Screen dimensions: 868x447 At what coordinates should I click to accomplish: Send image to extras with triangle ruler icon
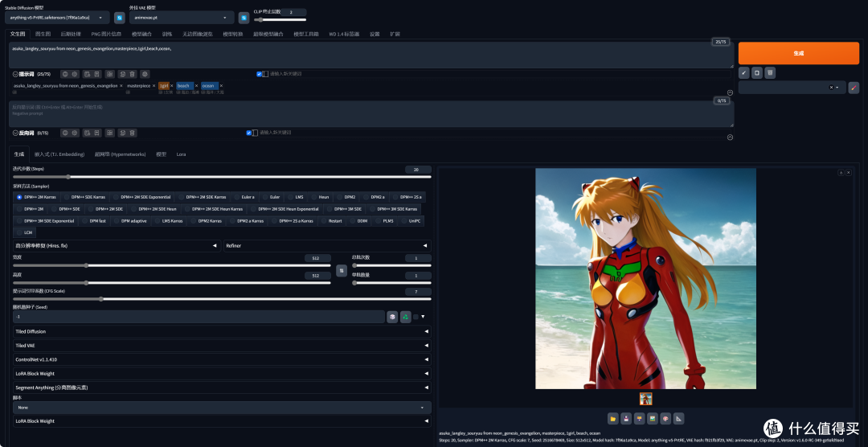pyautogui.click(x=678, y=418)
